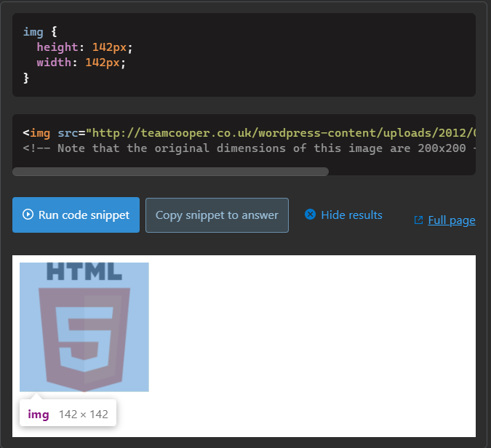
Task: Click the 'img 142 × 142' tooltip
Action: 68,414
